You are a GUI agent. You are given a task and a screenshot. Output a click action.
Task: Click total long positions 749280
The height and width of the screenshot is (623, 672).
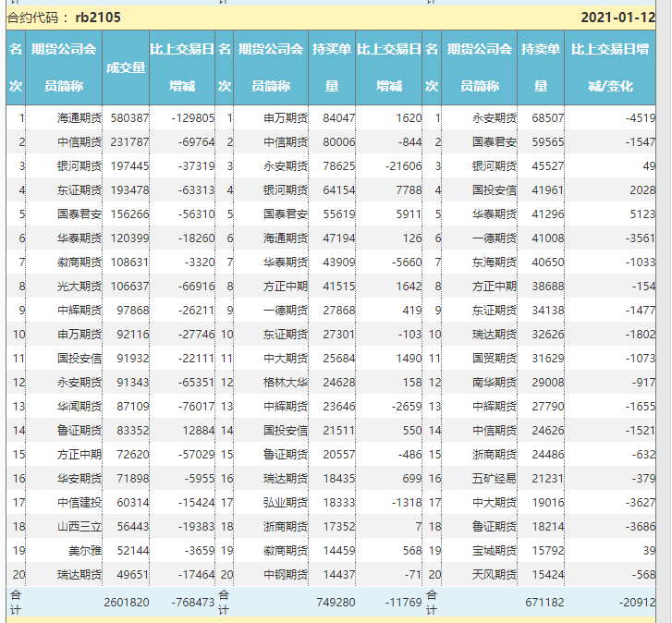tap(336, 602)
